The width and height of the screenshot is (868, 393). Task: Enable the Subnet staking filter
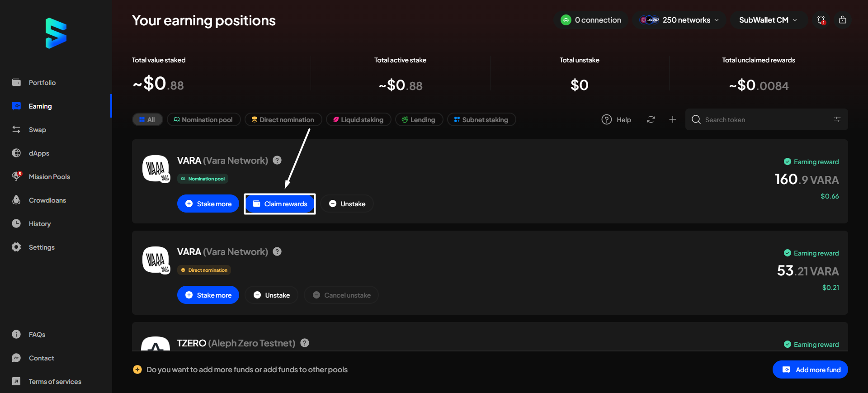pyautogui.click(x=481, y=119)
